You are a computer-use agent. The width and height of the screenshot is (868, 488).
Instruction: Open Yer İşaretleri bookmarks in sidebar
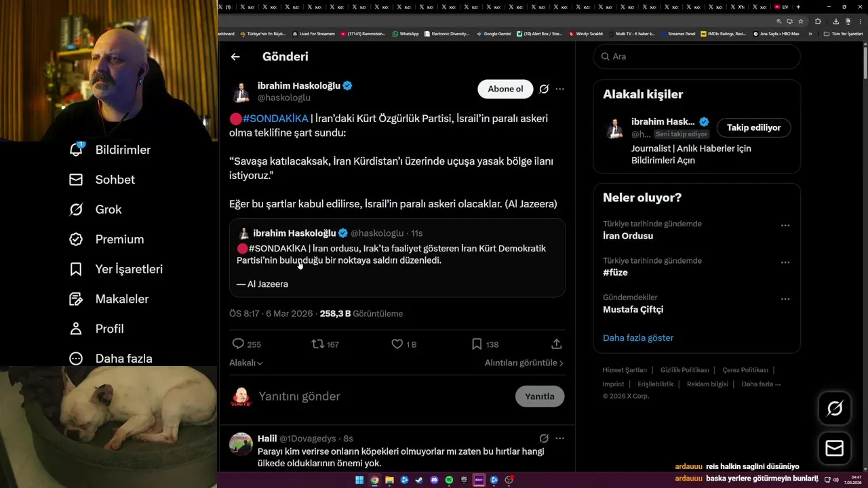pos(115,269)
